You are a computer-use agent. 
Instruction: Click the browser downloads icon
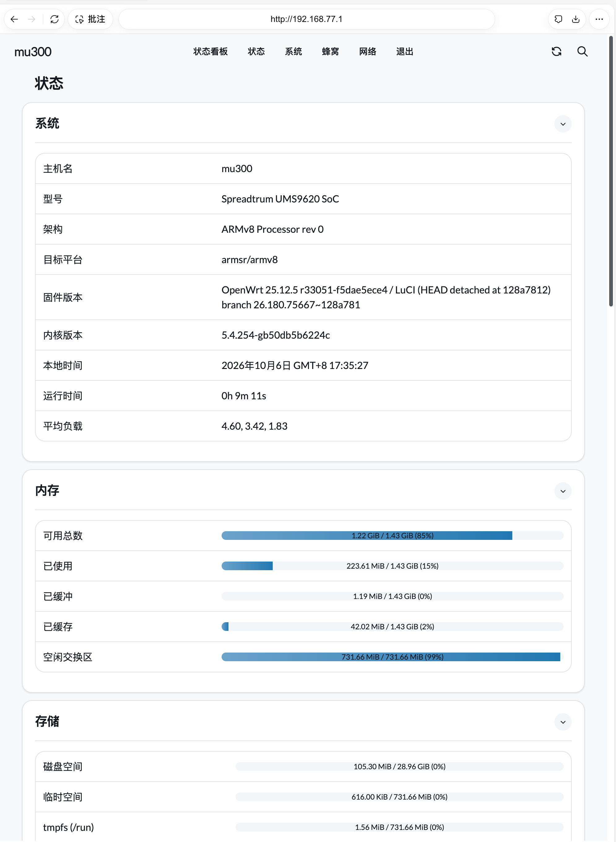pos(575,19)
